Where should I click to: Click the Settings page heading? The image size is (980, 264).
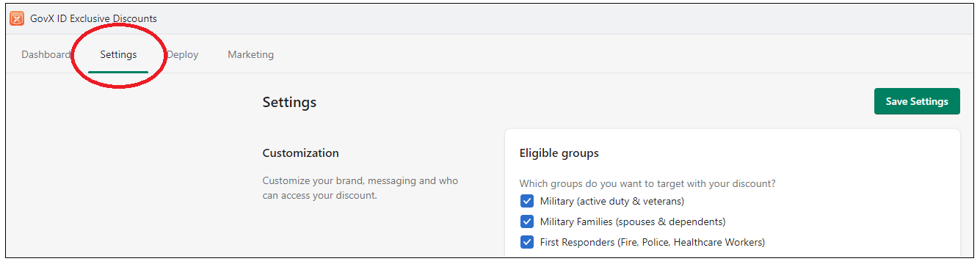pyautogui.click(x=289, y=102)
